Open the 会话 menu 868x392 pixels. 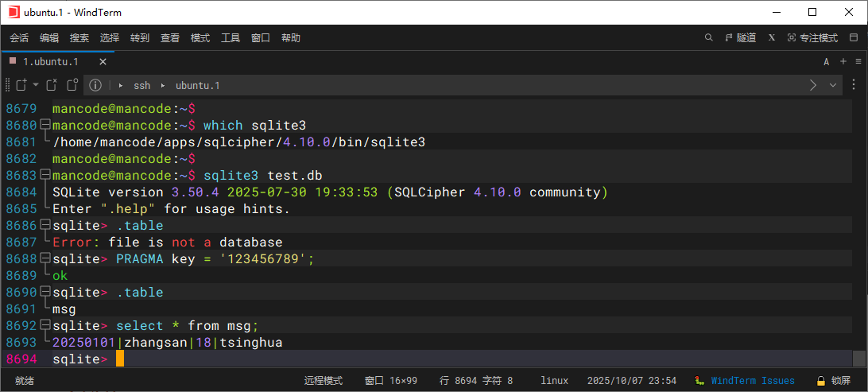20,37
